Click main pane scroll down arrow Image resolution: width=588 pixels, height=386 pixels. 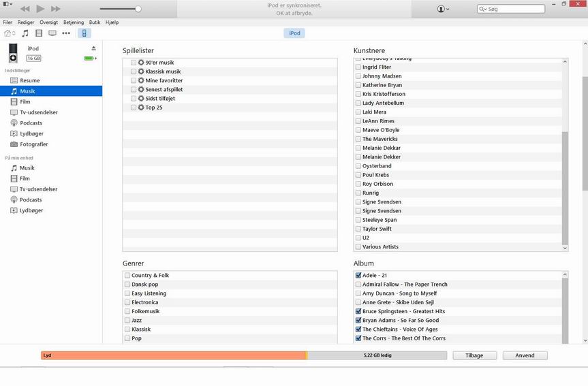pyautogui.click(x=585, y=340)
